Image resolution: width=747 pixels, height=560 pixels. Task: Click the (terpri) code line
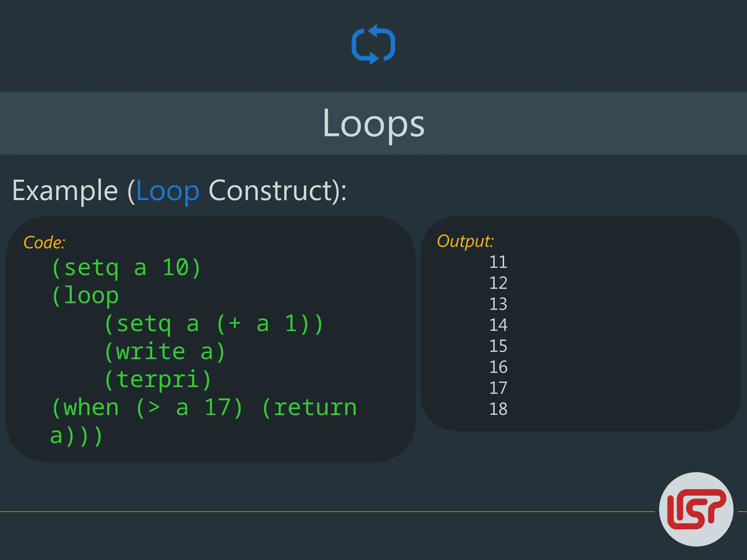[x=158, y=380]
